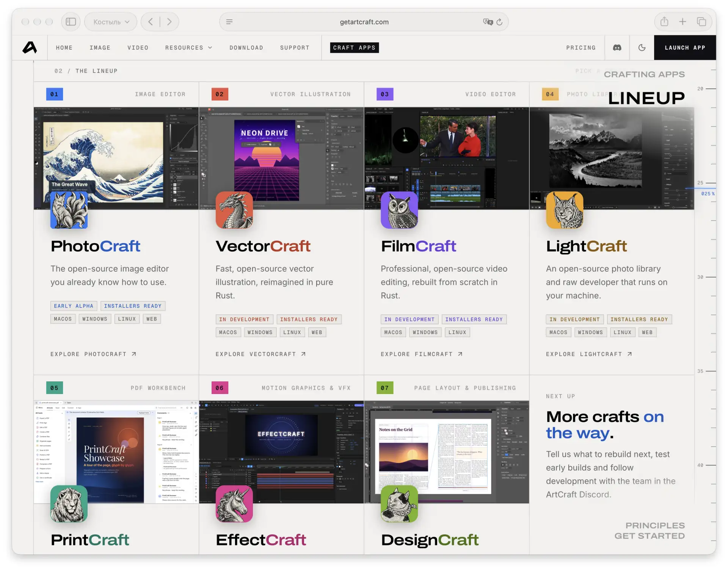The image size is (728, 570).
Task: Click the PhotoCraft fox app icon
Action: [x=69, y=210]
